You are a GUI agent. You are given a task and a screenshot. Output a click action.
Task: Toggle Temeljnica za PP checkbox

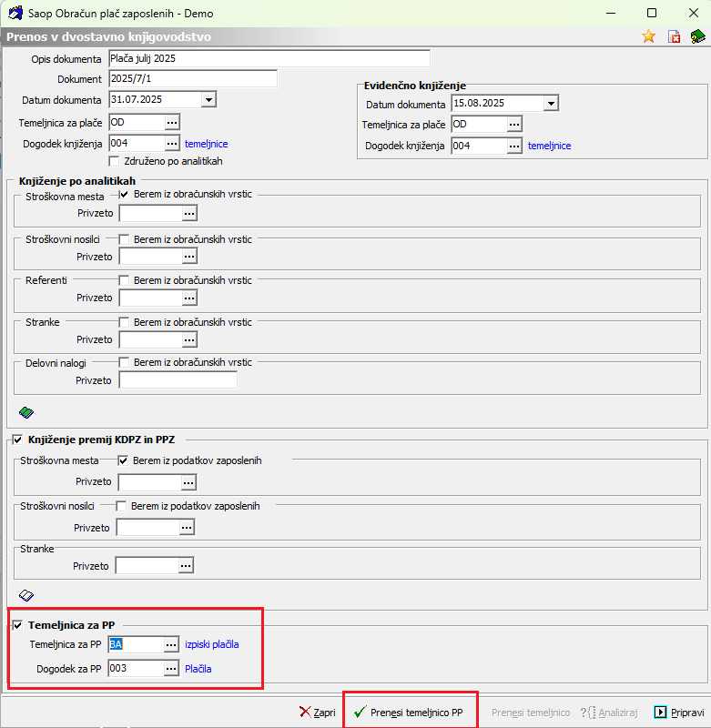tap(17, 625)
